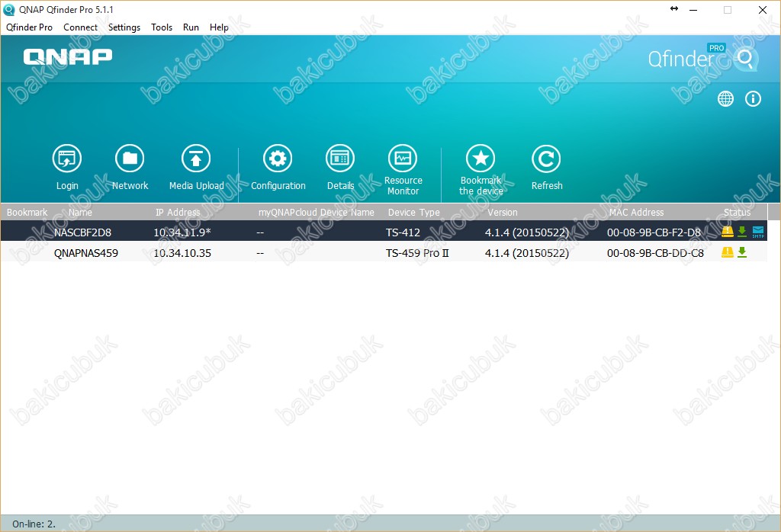Click the warning icon for QNAPNAS459
Image resolution: width=781 pixels, height=532 pixels.
(727, 252)
